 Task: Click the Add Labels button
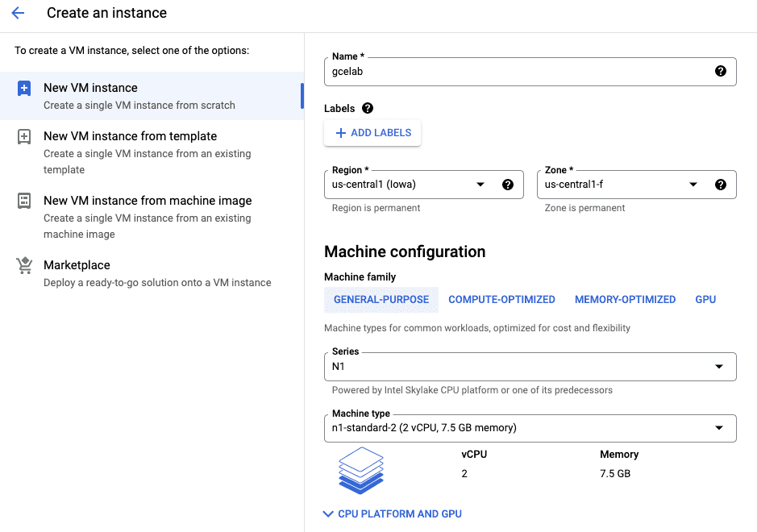[372, 133]
